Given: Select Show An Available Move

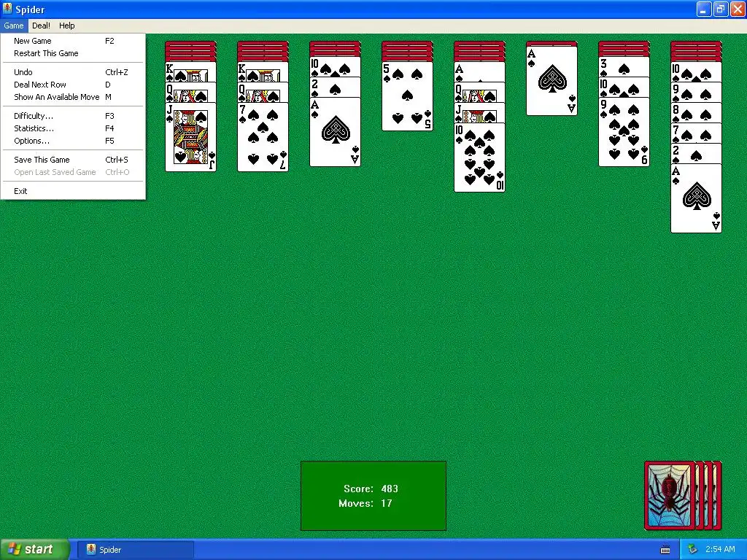Looking at the screenshot, I should pyautogui.click(x=73, y=97).
